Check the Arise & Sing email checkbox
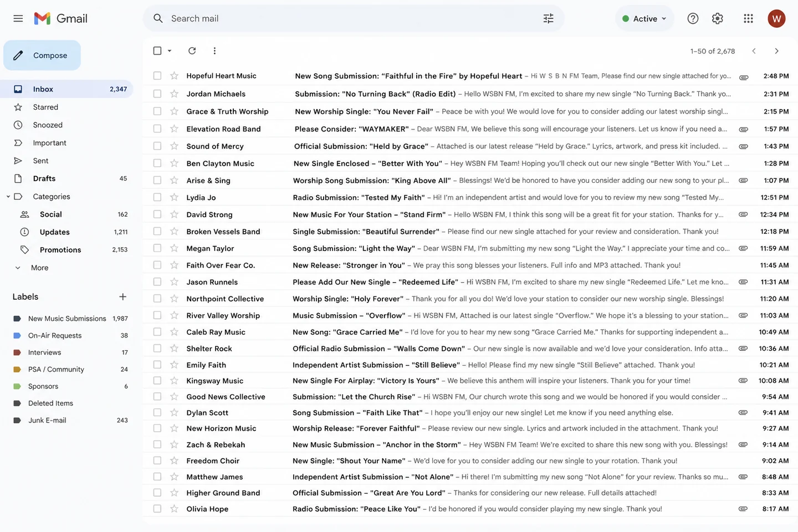 [x=157, y=180]
